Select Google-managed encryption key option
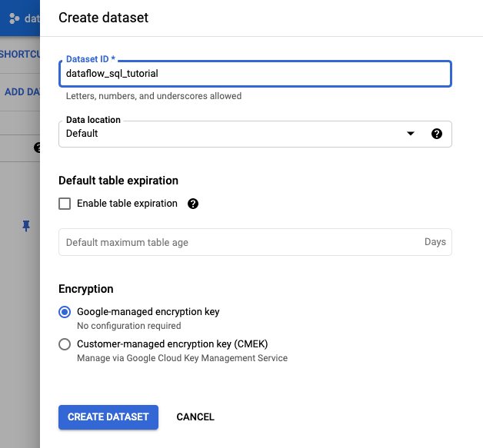This screenshot has width=483, height=448. click(65, 312)
